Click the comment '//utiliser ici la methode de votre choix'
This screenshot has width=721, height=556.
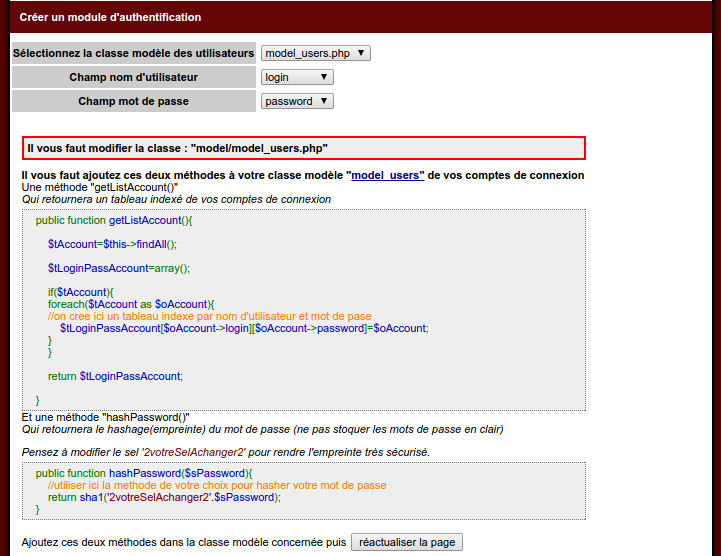(x=217, y=485)
